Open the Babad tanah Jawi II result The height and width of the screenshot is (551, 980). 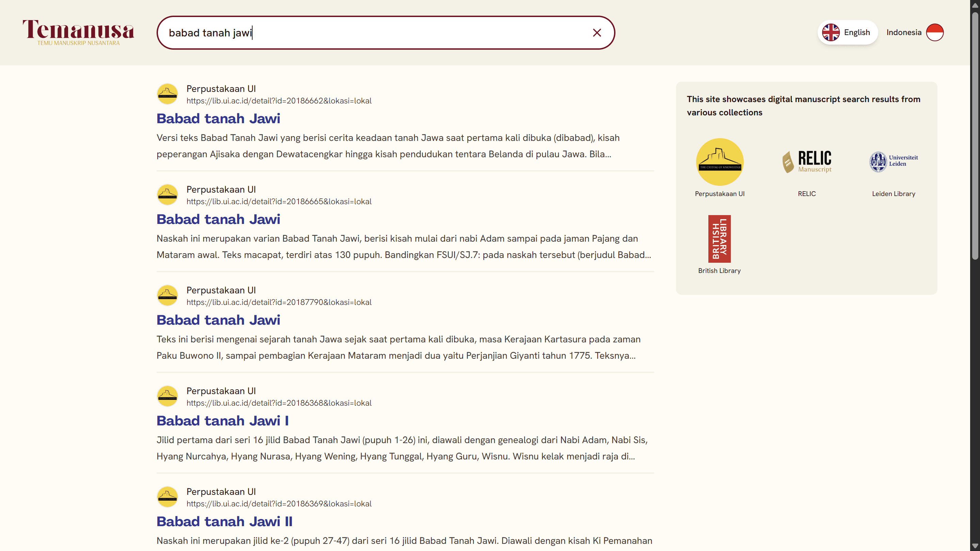pyautogui.click(x=224, y=521)
